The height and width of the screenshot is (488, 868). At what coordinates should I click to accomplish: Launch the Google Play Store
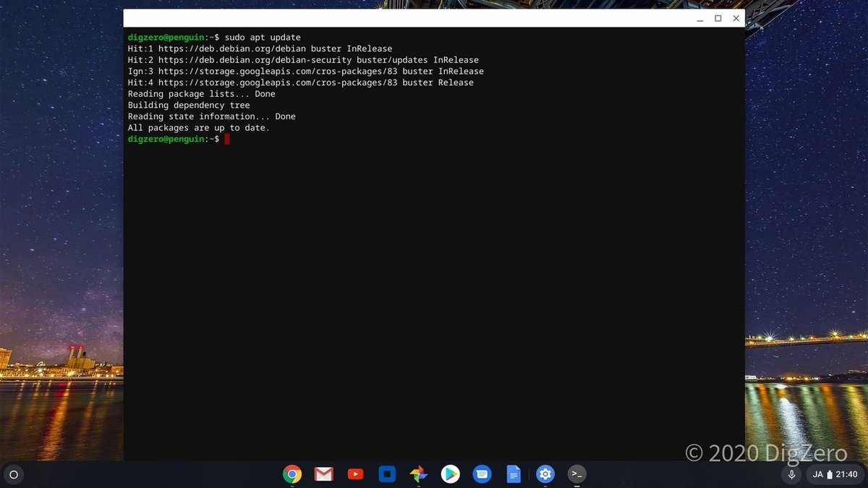point(450,474)
